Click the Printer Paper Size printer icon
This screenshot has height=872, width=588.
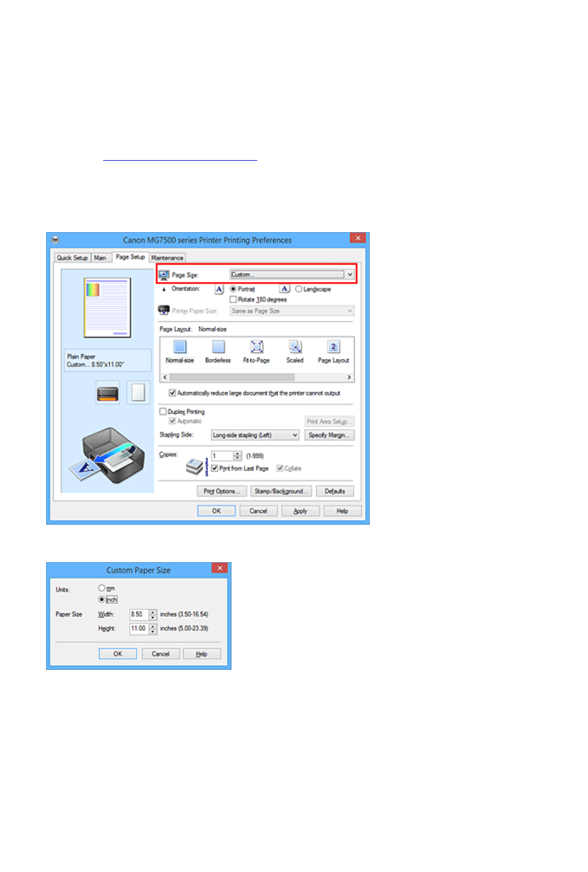coord(164,310)
